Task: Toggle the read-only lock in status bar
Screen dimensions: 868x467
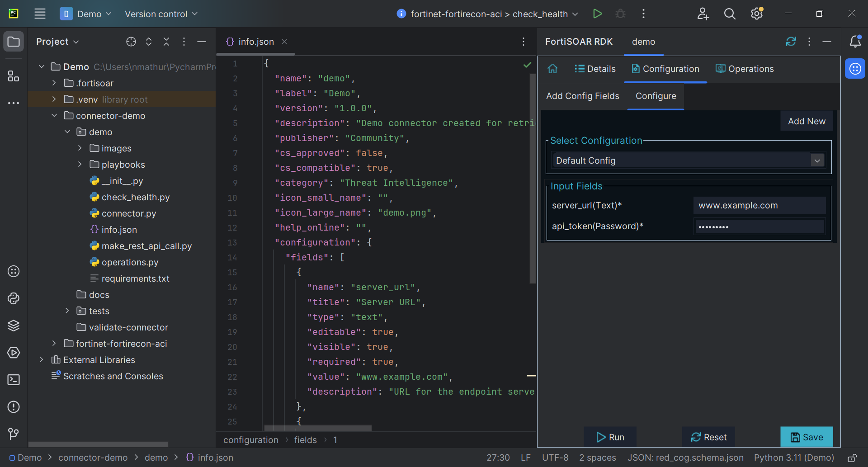Action: click(x=852, y=458)
